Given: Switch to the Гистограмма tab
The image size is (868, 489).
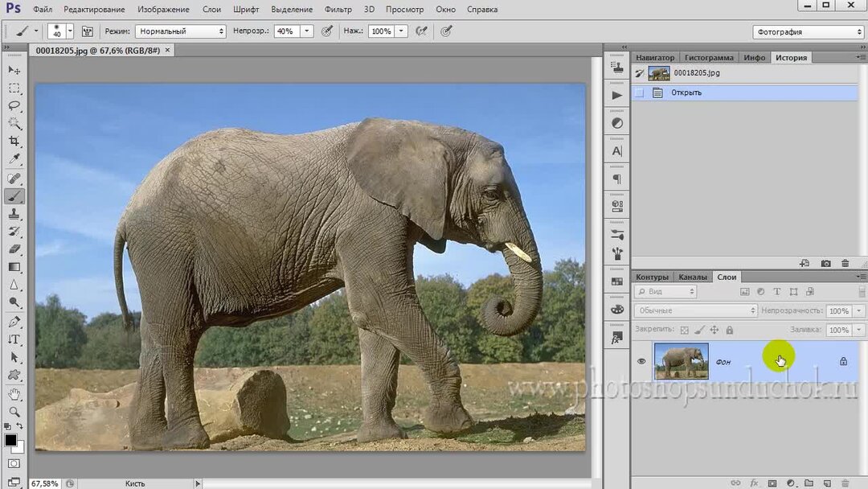Looking at the screenshot, I should [709, 58].
